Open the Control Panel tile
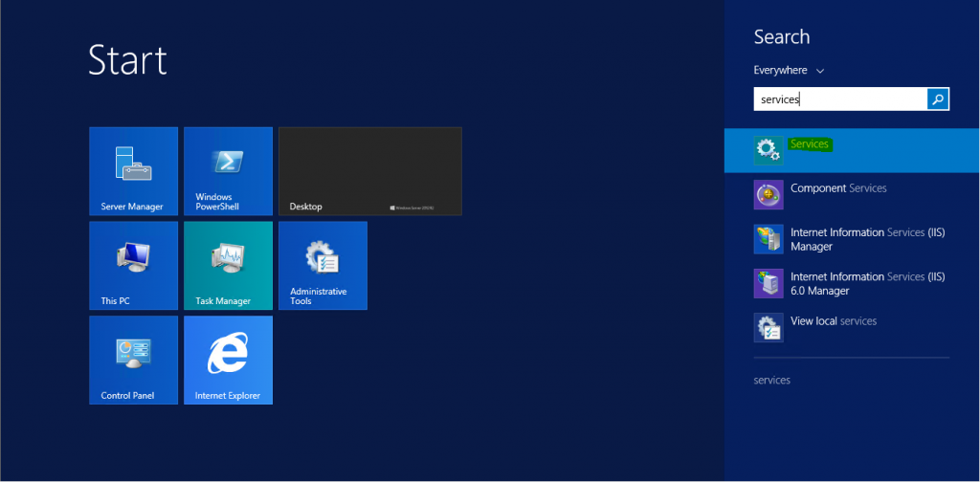 tap(134, 361)
